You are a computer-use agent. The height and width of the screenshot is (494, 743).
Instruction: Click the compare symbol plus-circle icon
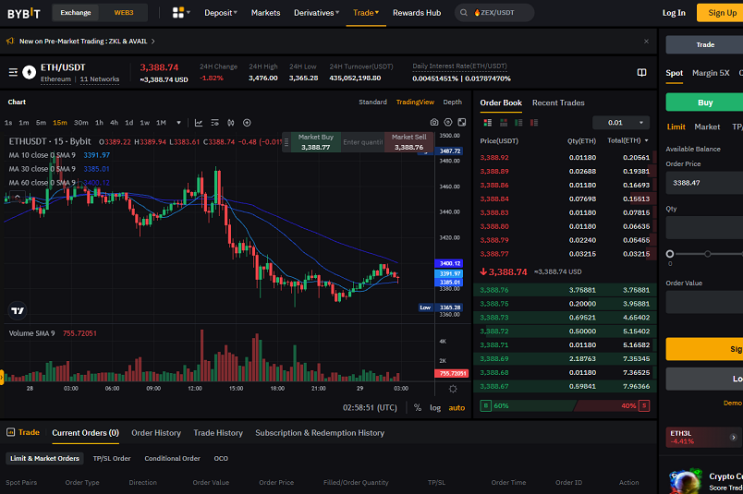pyautogui.click(x=247, y=123)
